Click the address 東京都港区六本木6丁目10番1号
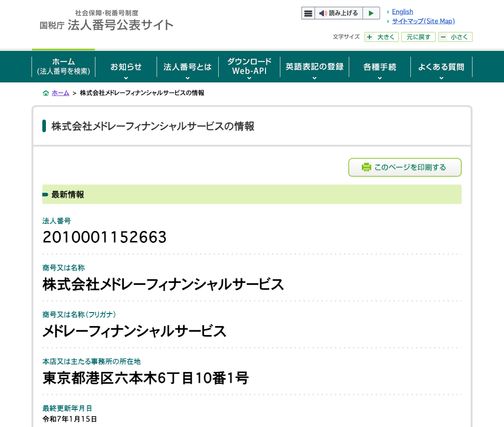This screenshot has height=427, width=504. tap(146, 378)
